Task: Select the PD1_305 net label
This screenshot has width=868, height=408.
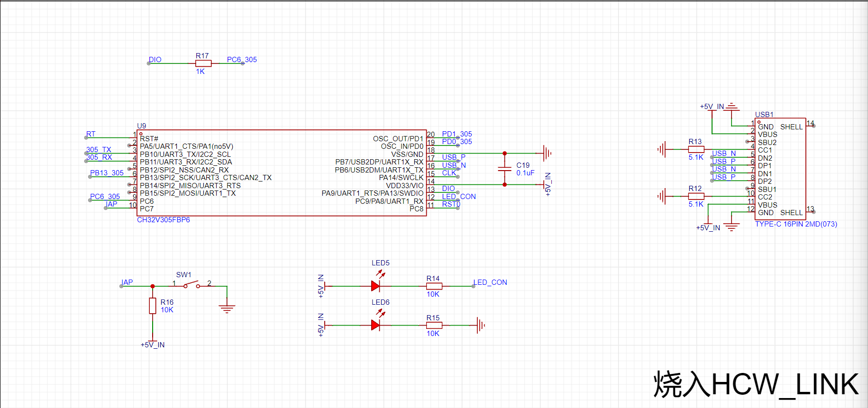Action: 457,134
